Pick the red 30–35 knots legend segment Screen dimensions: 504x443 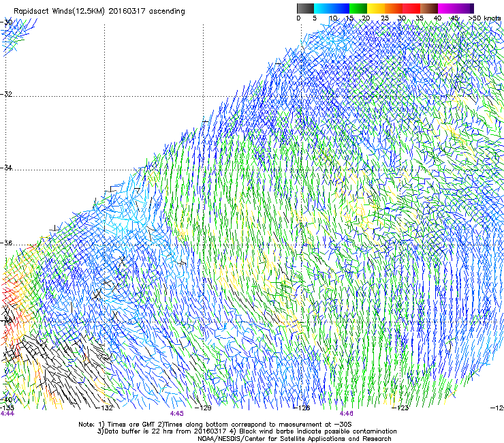pos(411,8)
